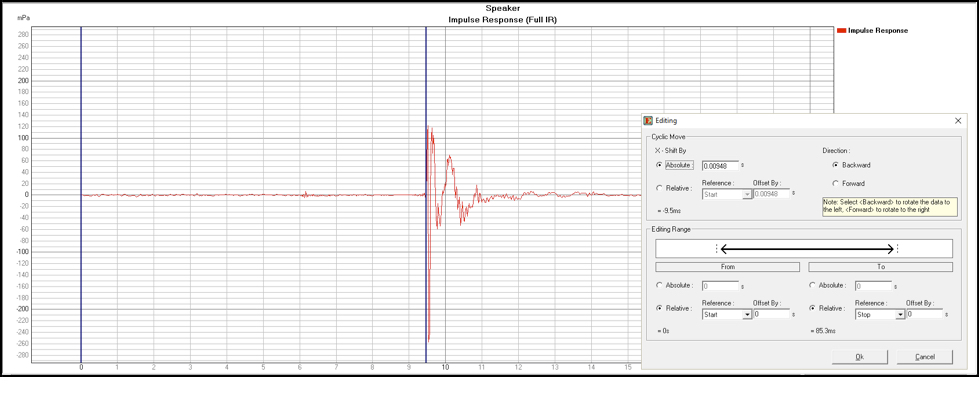This screenshot has height=402, width=979.
Task: Choose Backward direction
Action: pos(836,165)
